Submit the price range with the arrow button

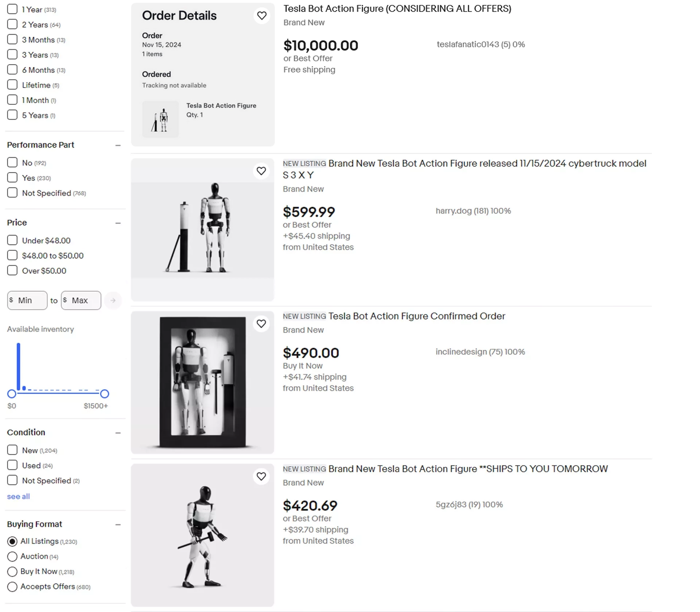coord(113,300)
